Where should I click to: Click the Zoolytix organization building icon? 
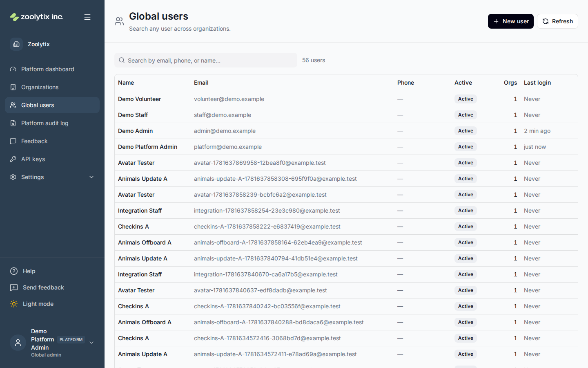(16, 44)
